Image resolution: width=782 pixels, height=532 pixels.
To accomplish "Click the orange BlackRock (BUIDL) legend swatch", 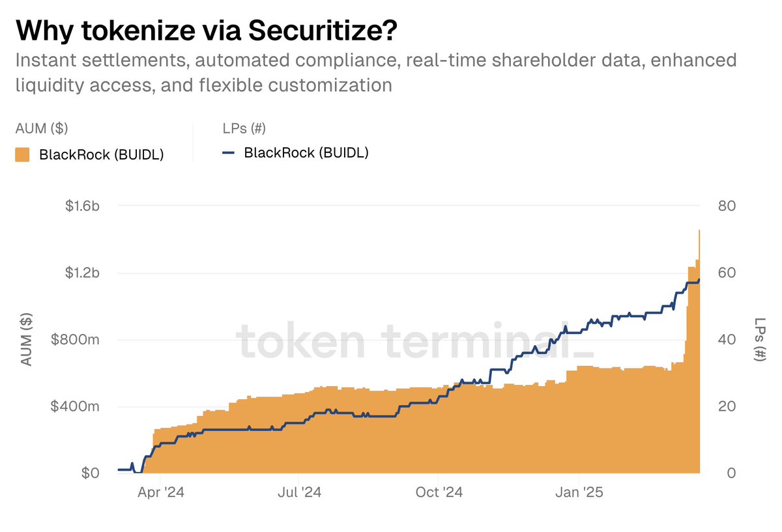I will pos(22,155).
